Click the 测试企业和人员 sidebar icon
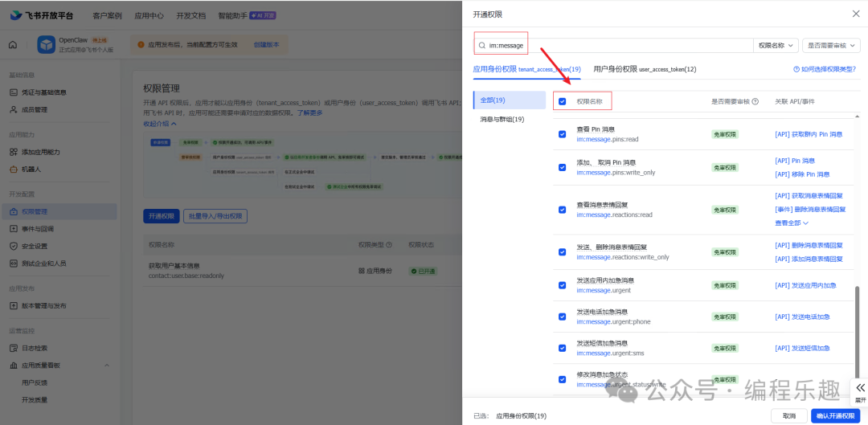The height and width of the screenshot is (425, 868). pyautogui.click(x=14, y=264)
